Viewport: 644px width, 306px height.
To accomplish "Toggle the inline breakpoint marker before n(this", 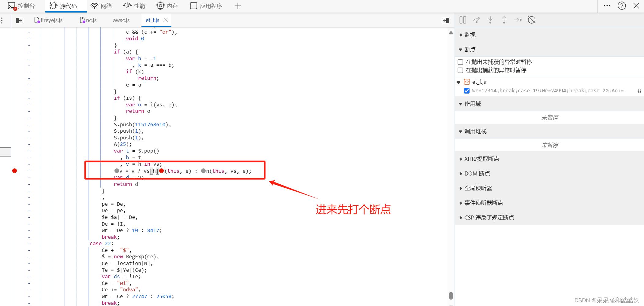I will point(203,171).
